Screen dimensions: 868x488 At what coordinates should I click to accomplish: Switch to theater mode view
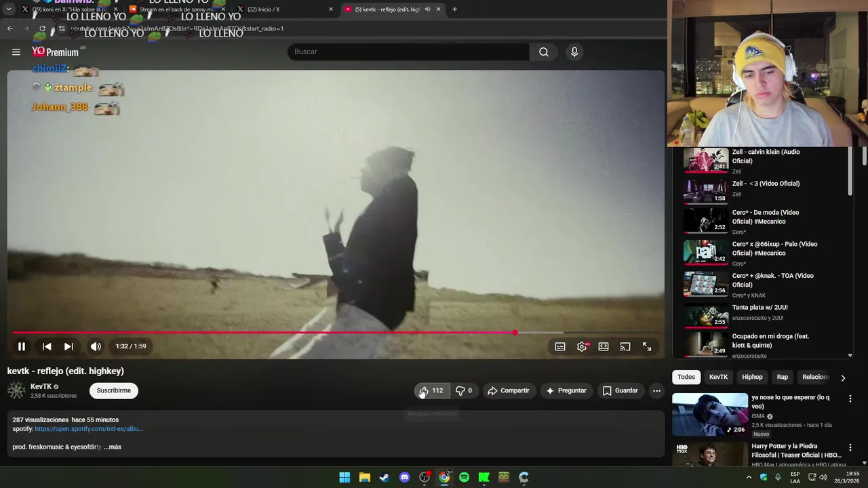(604, 346)
